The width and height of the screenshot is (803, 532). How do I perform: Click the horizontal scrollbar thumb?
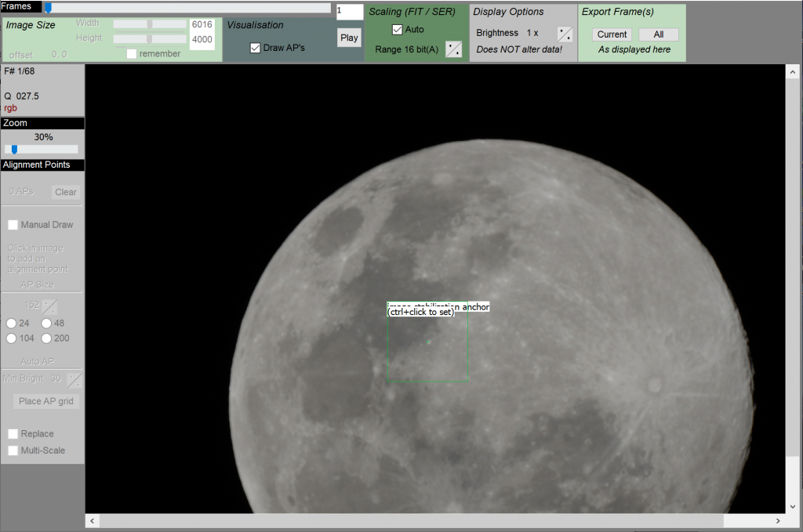coord(411,521)
